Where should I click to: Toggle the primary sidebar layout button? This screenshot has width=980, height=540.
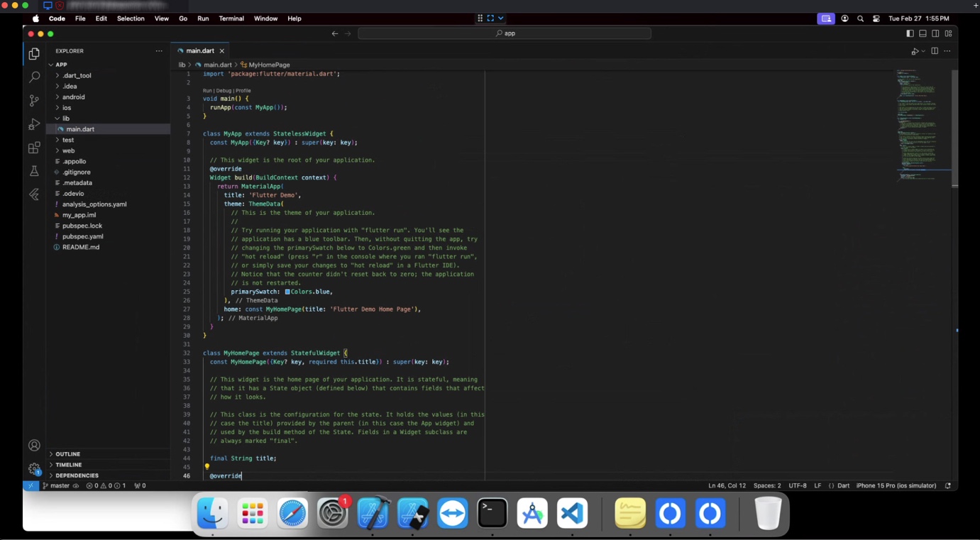pos(910,33)
